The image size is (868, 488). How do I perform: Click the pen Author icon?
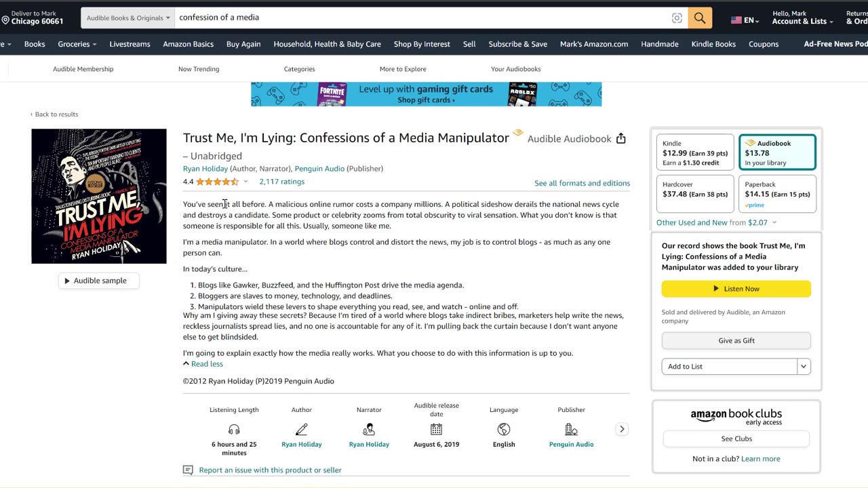click(302, 429)
